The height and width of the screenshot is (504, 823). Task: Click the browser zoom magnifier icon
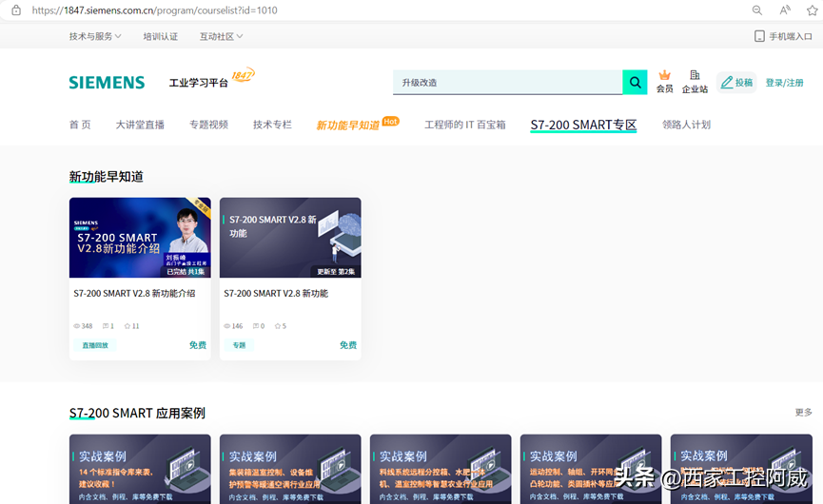click(x=757, y=10)
